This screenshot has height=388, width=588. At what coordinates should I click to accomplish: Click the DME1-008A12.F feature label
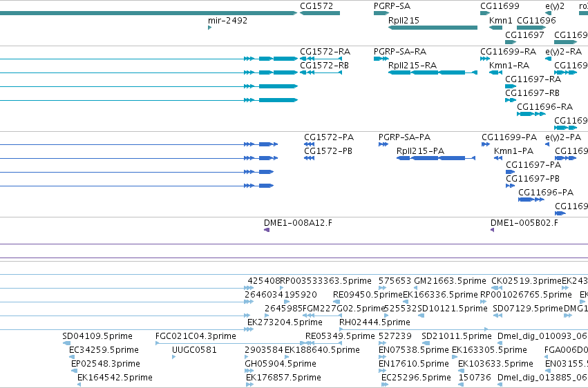(298, 223)
